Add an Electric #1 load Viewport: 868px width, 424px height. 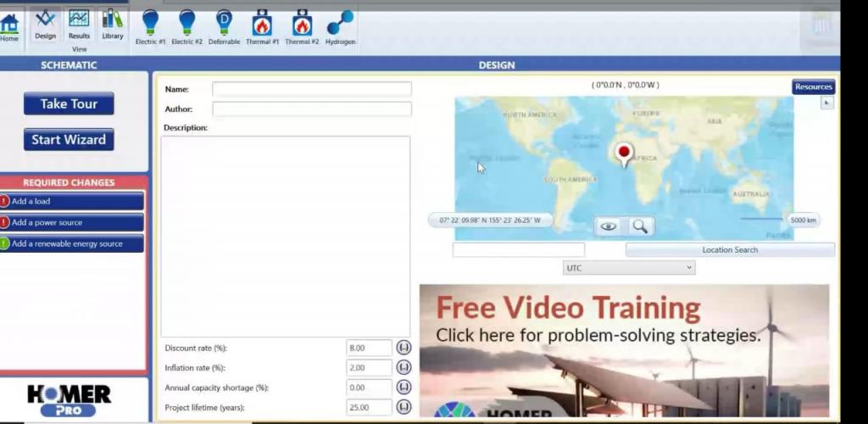point(150,27)
